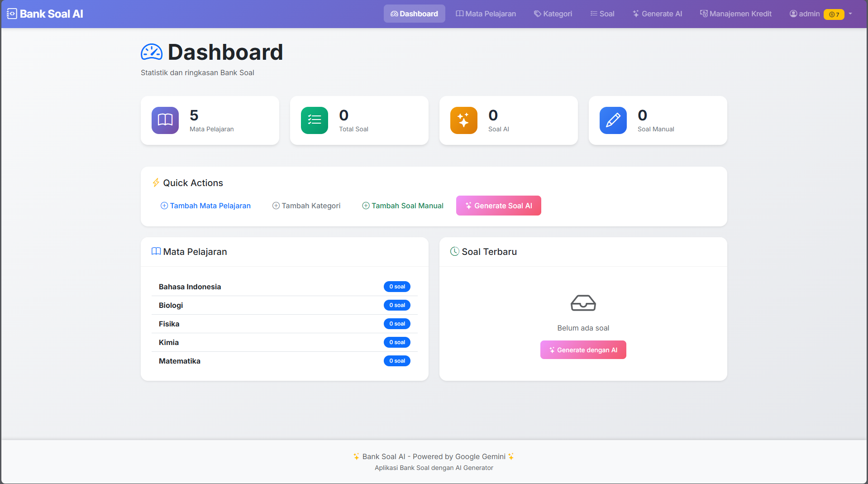Click the clock icon next to Soal Terbaru

coord(454,251)
